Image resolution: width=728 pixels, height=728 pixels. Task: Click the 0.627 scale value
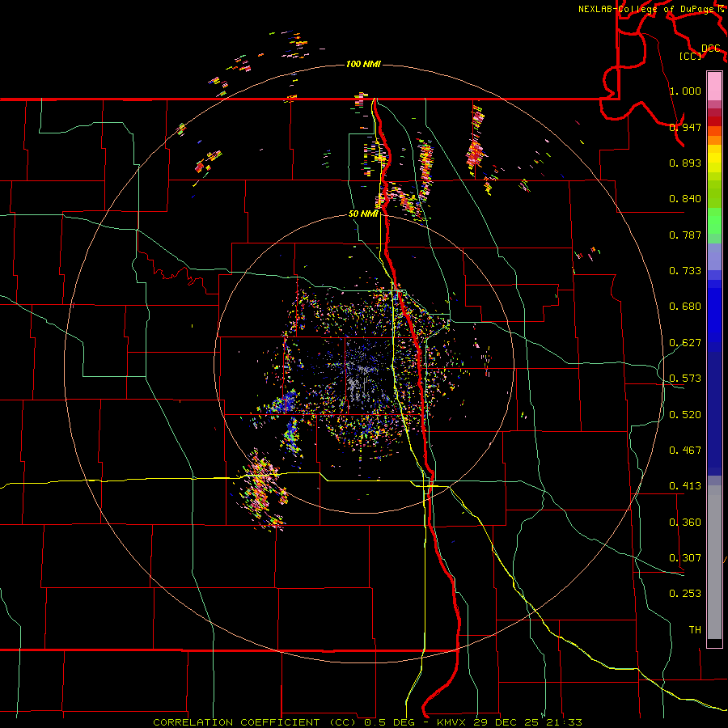pos(685,343)
